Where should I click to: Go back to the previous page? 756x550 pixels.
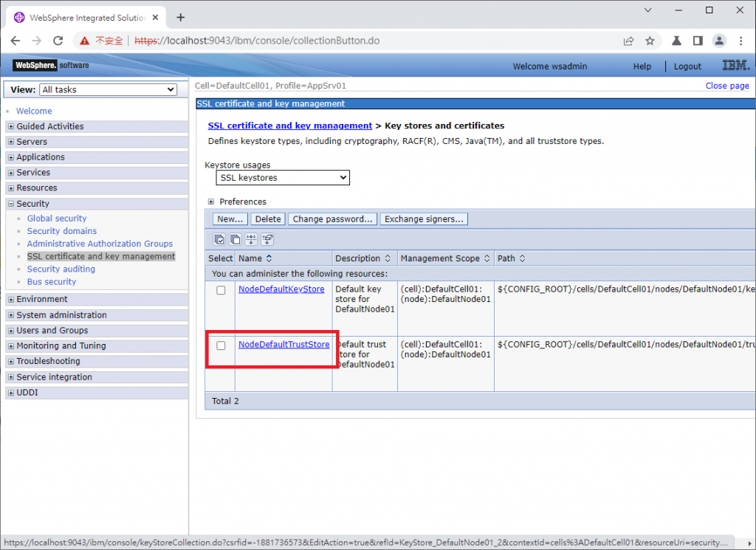(16, 41)
